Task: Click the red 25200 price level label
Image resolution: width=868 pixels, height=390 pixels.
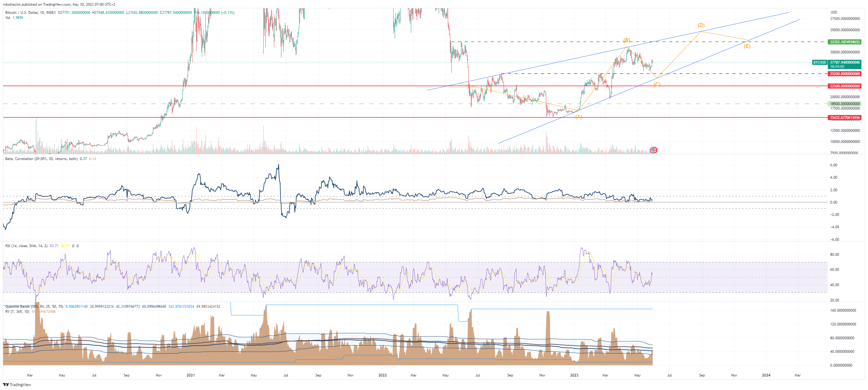Action: coord(844,74)
